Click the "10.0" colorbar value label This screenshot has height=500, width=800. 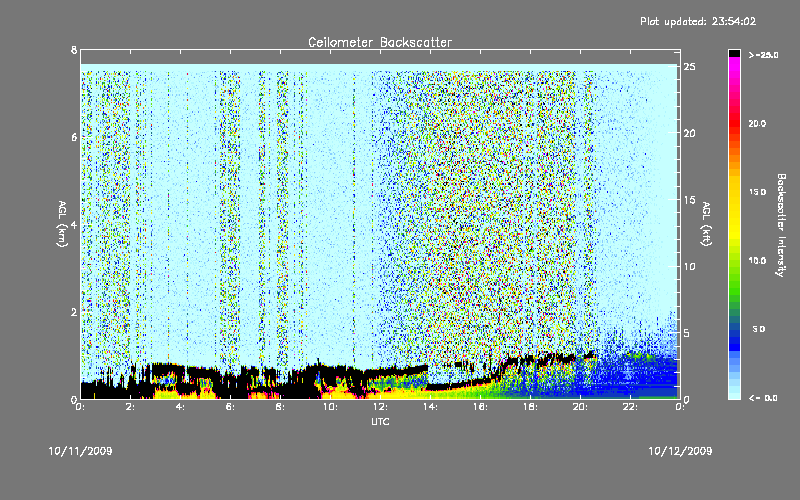[757, 261]
